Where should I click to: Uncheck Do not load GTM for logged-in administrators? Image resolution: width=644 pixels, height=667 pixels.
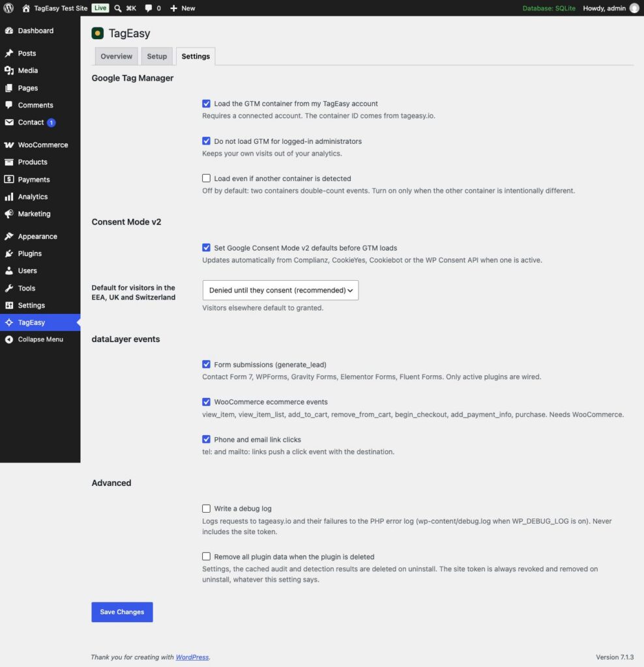tap(207, 141)
